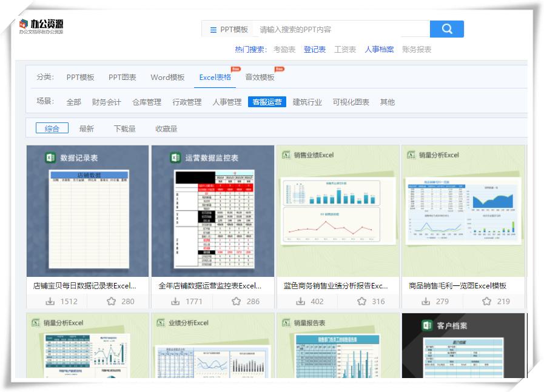Viewport: 544px width, 392px height.
Task: Click the favorite star on 蓝色商务销售业绩分析报告 template
Action: point(361,301)
